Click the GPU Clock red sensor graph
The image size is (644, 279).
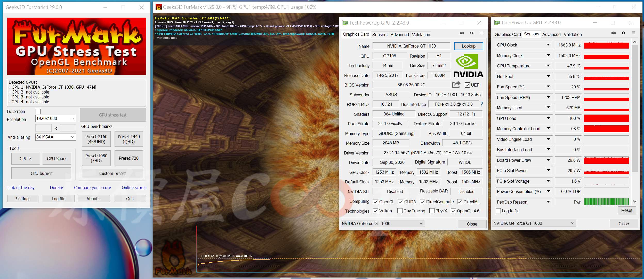tap(606, 45)
